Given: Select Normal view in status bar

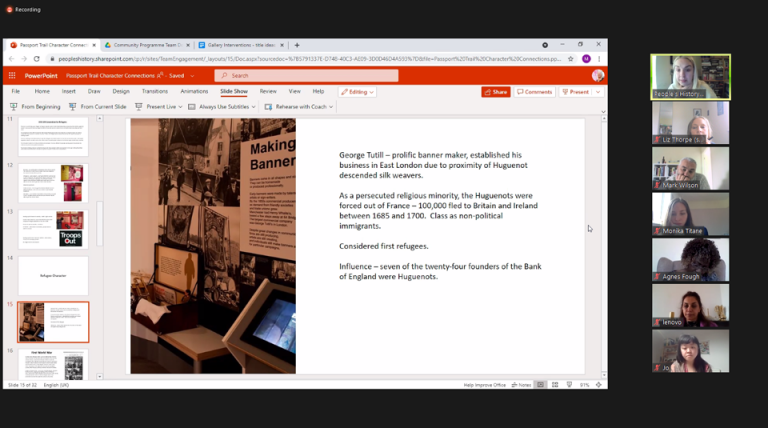Looking at the screenshot, I should pyautogui.click(x=541, y=385).
